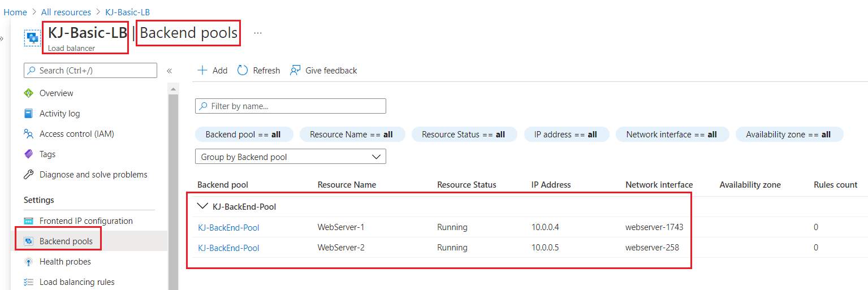Viewport: 868px width, 290px height.
Task: Sort by the IP Address column header
Action: click(x=551, y=185)
